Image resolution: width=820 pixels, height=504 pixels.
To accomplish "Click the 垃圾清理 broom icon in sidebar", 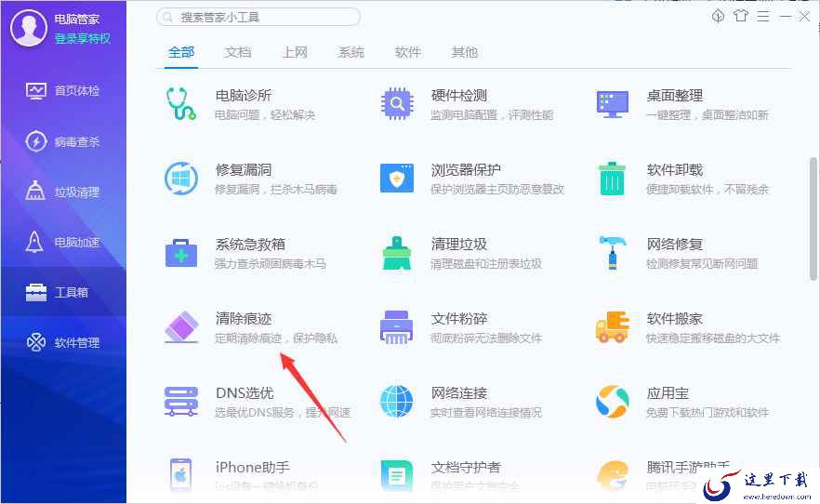I will tap(35, 192).
